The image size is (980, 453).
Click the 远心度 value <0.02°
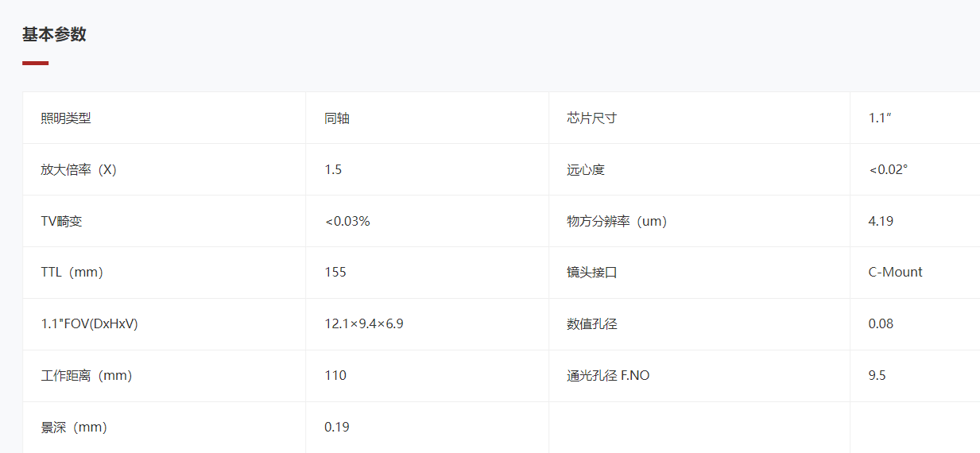[x=888, y=170]
